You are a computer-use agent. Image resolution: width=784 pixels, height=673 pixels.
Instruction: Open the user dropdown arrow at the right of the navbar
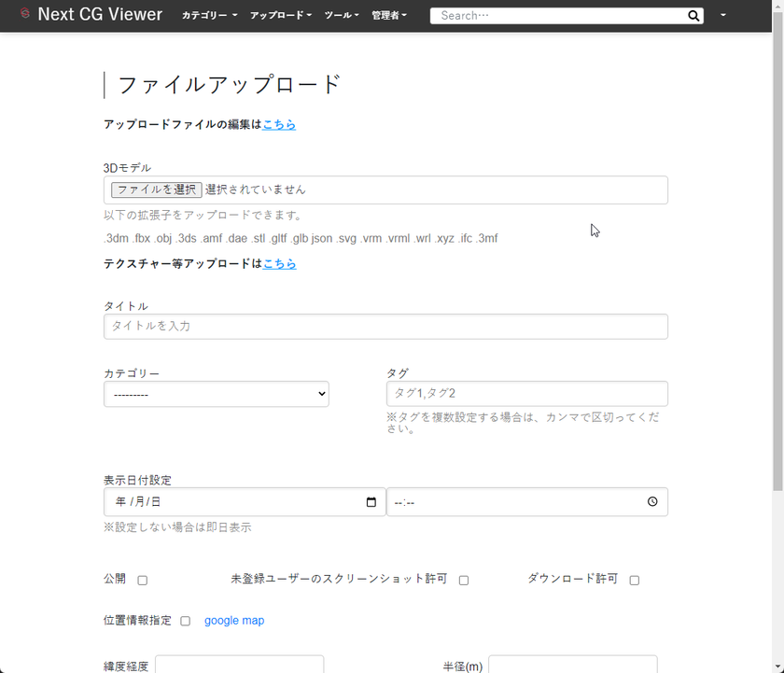(723, 15)
